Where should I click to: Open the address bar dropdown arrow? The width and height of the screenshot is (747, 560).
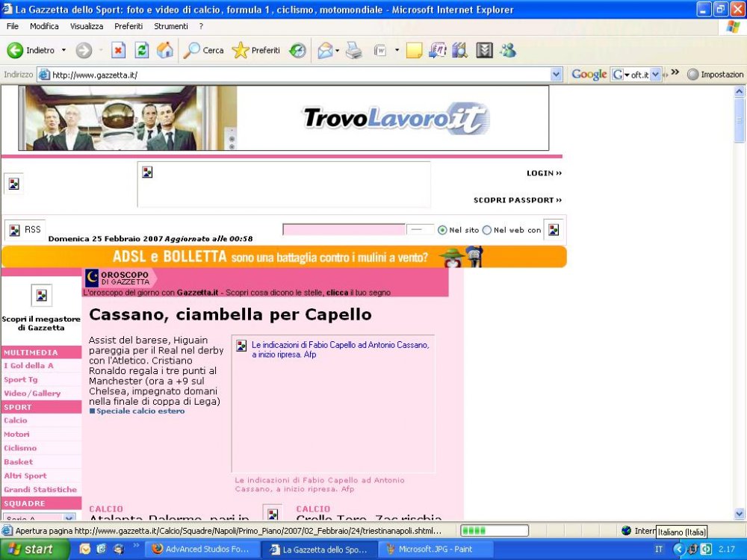pos(557,74)
